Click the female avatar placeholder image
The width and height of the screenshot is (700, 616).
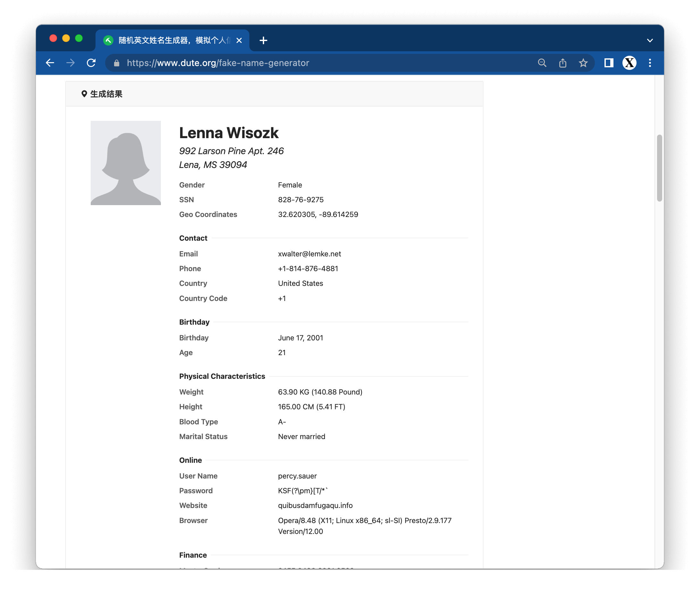126,163
